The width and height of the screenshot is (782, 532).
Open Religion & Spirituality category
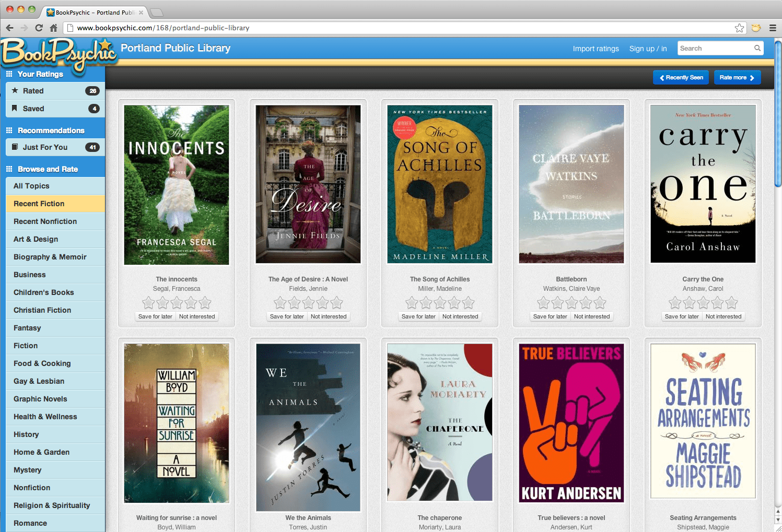click(55, 505)
